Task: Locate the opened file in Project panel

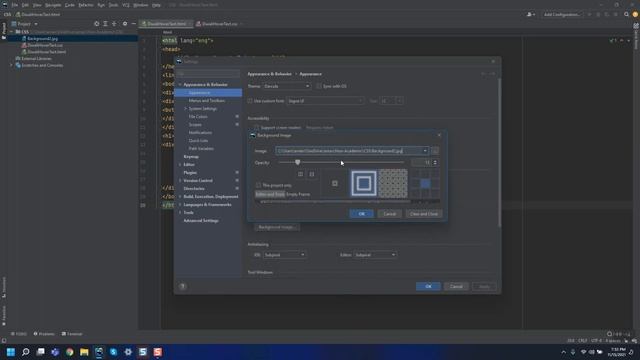Action: (97, 24)
